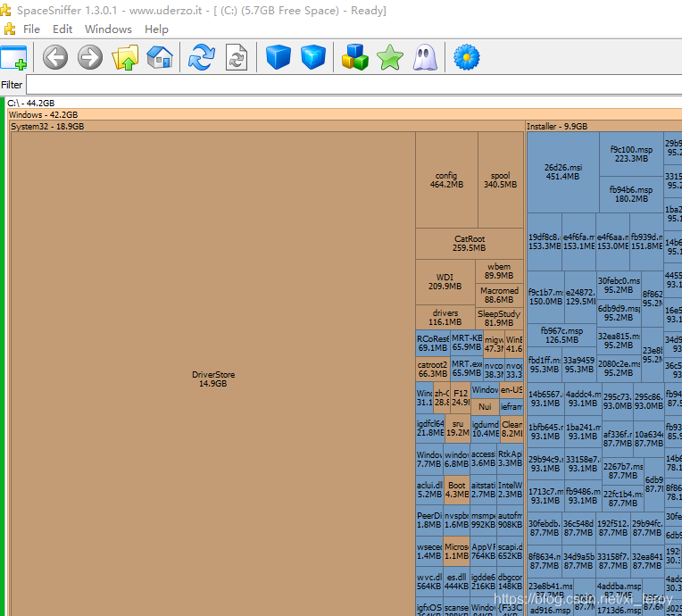Select the C:\ - 44.2GB root header
The height and width of the screenshot is (616, 682).
344,103
